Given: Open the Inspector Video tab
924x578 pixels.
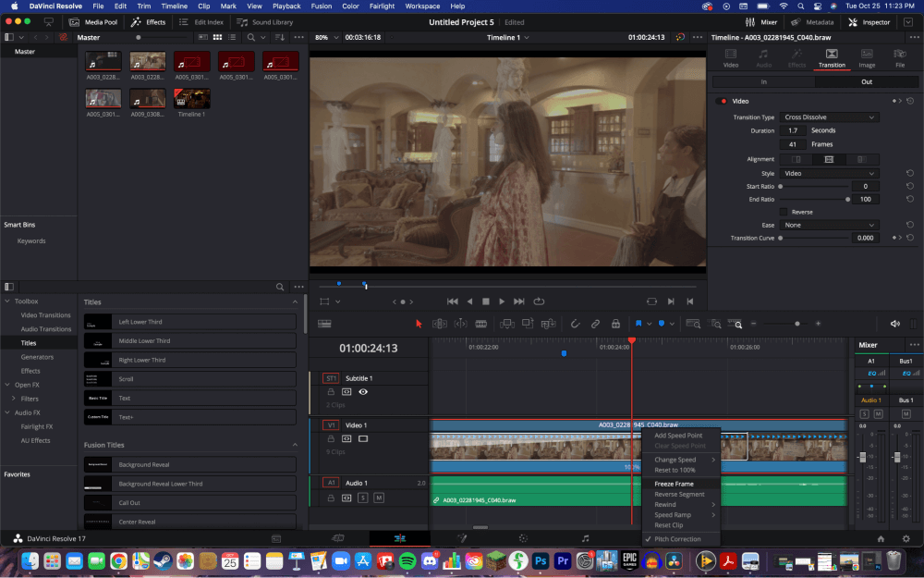Looking at the screenshot, I should (731, 58).
